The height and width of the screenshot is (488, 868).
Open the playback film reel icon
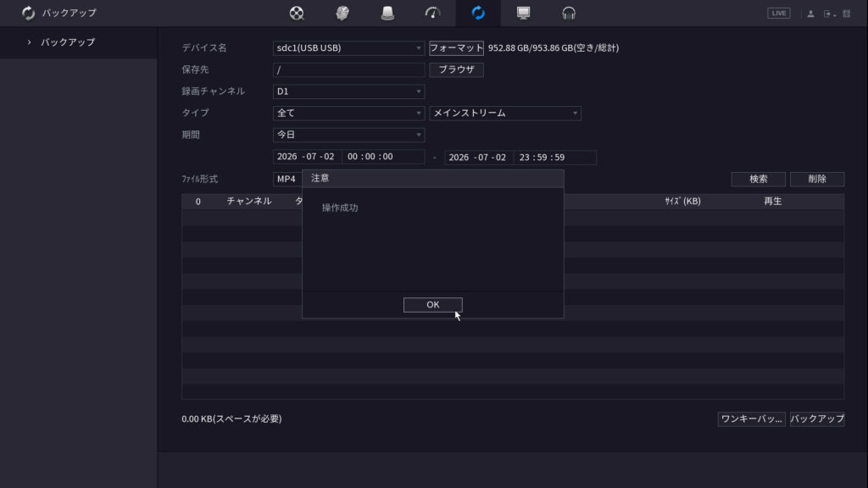click(x=297, y=13)
